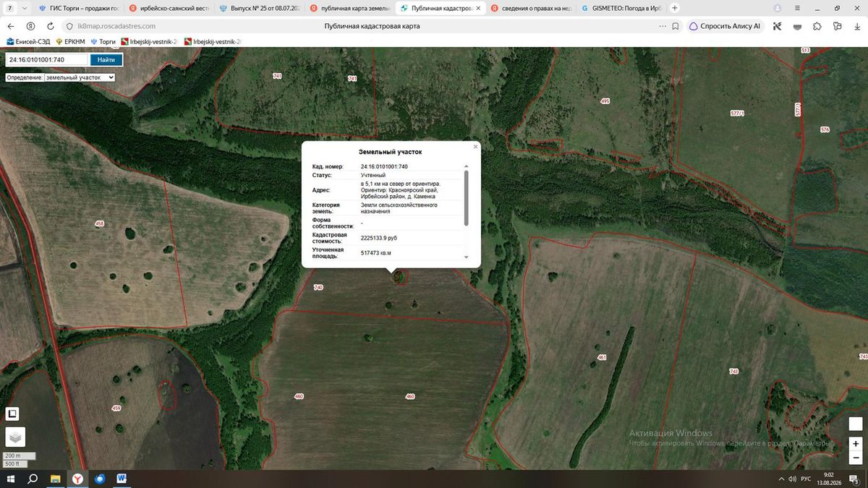Screen dimensions: 868x488
Task: Open ЕРКНМ bookmark
Action: [x=69, y=42]
